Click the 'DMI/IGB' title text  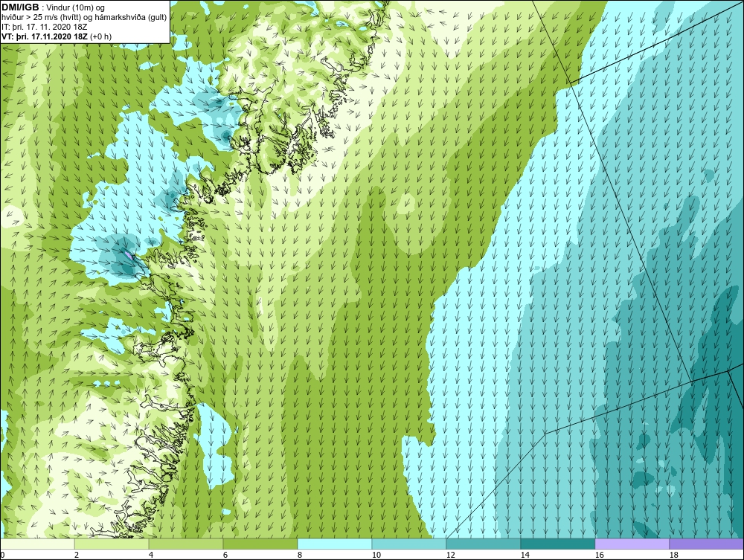click(x=20, y=7)
